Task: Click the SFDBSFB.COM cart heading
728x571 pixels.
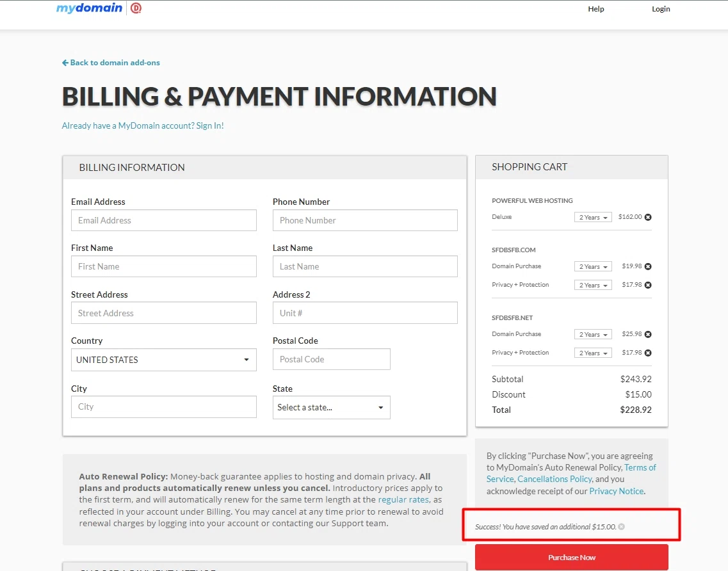Action: click(514, 250)
